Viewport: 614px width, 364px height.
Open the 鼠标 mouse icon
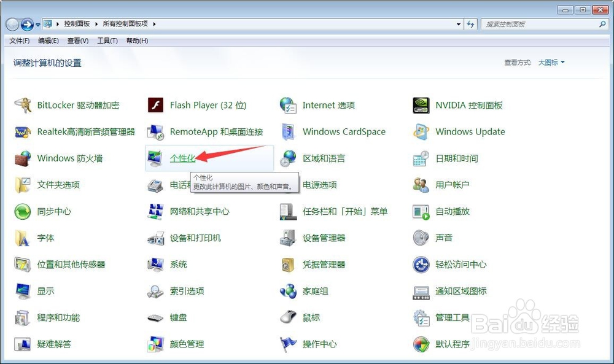pos(288,317)
